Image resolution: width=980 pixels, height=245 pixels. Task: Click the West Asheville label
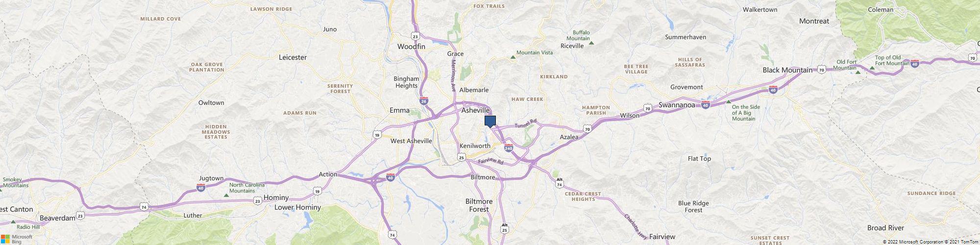pyautogui.click(x=411, y=141)
